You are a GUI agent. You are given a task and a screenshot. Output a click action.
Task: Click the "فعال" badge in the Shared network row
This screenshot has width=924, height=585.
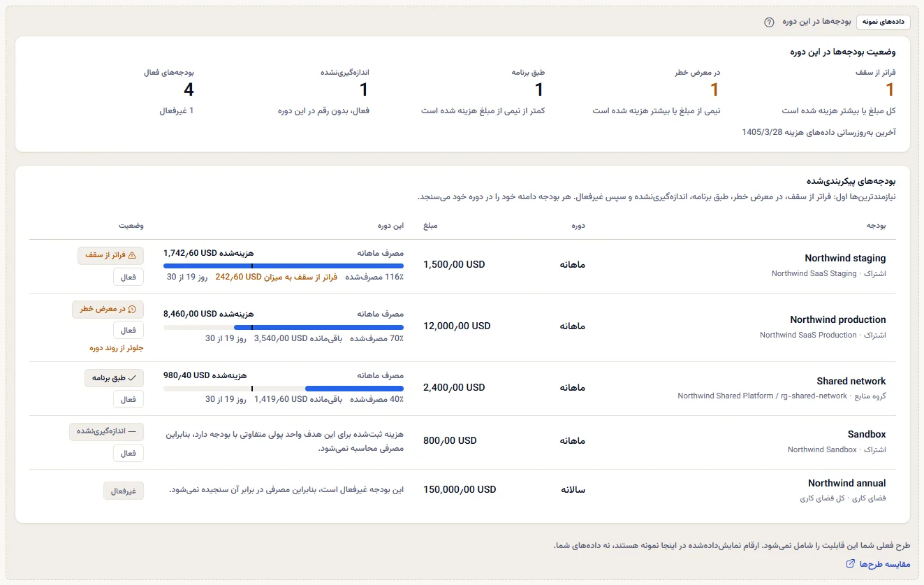coord(129,399)
